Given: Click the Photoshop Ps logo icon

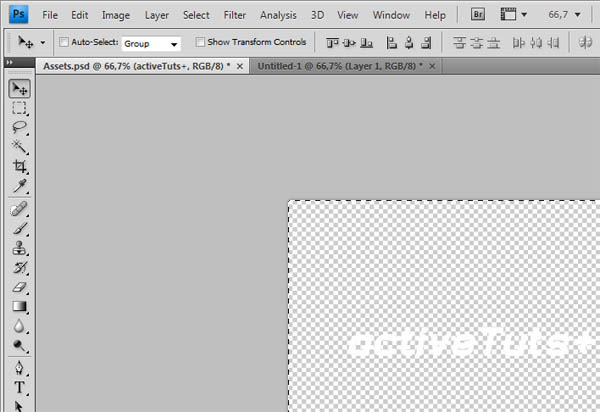Looking at the screenshot, I should coord(18,15).
